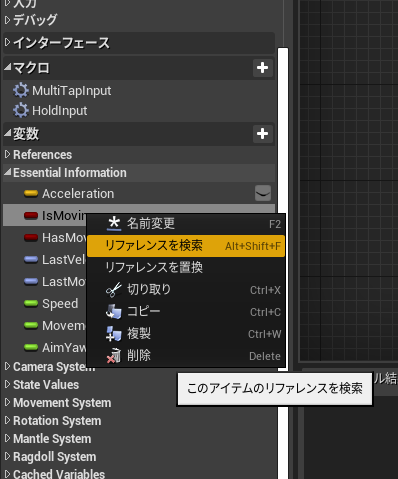The width and height of the screenshot is (398, 479).
Task: Choose リファレンスを検索 menu entry
Action: coord(186,246)
